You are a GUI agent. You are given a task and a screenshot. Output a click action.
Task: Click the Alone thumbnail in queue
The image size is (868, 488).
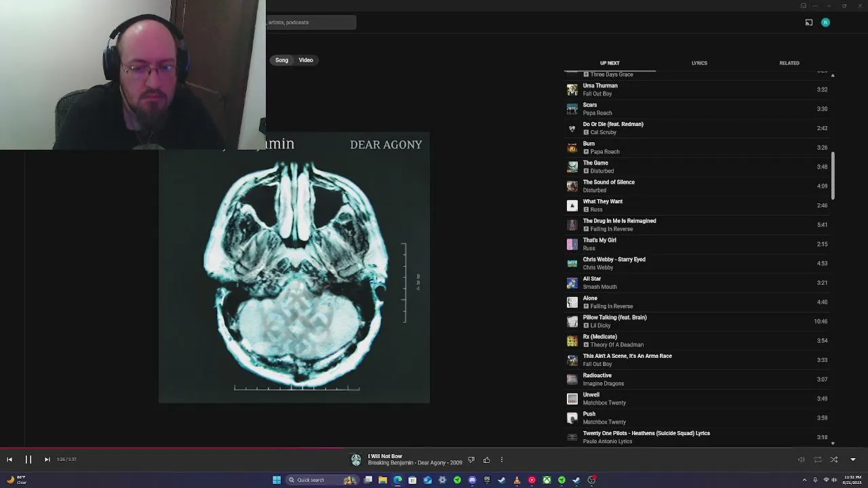(572, 302)
